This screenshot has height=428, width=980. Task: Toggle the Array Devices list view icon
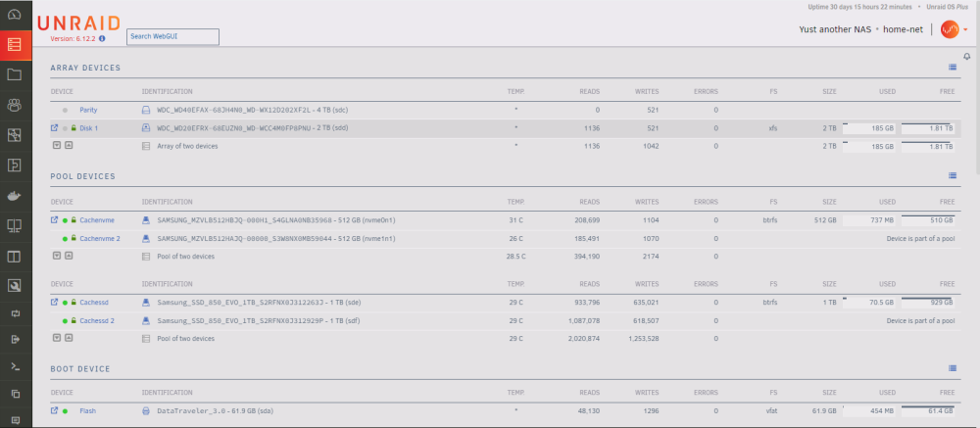(952, 67)
